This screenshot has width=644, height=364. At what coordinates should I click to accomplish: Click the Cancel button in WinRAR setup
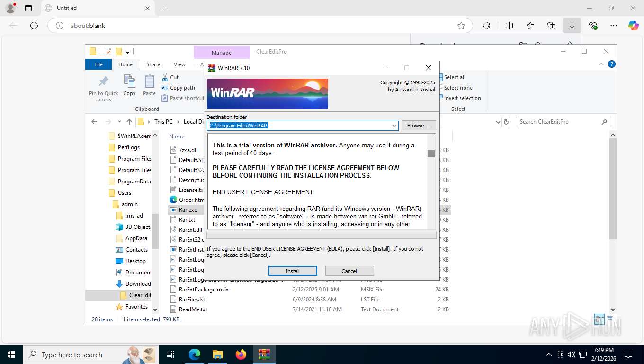[349, 271]
